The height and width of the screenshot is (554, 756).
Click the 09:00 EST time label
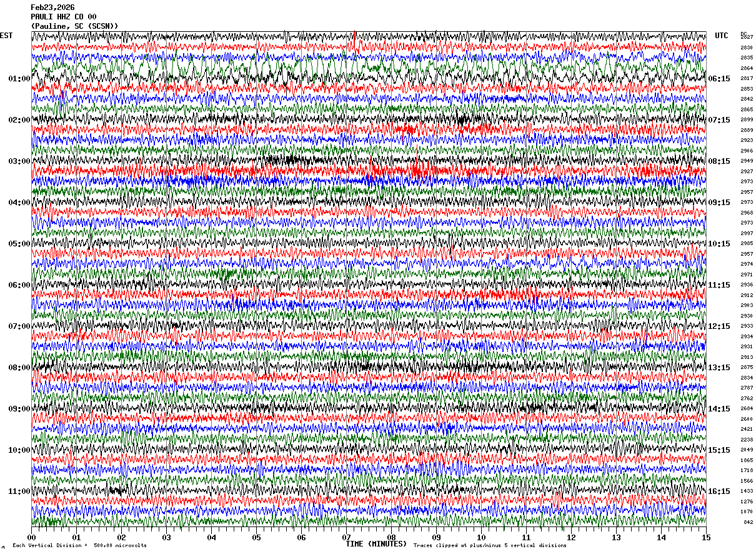point(19,409)
